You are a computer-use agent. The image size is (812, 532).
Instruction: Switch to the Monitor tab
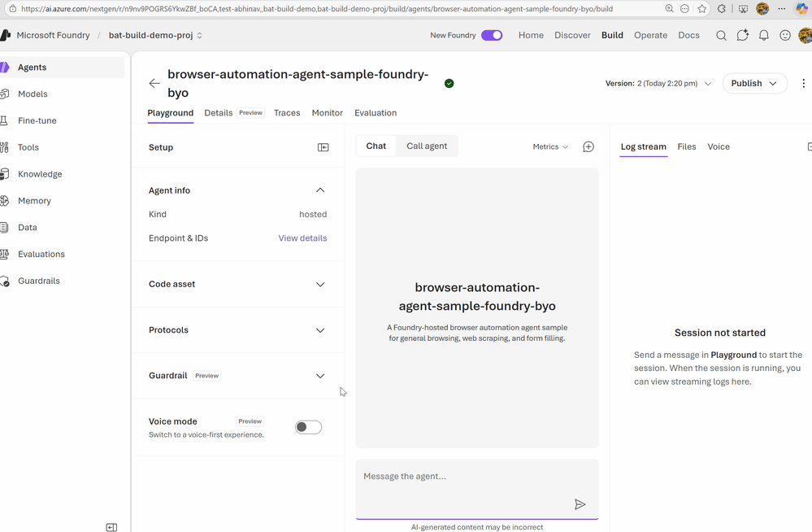click(328, 113)
